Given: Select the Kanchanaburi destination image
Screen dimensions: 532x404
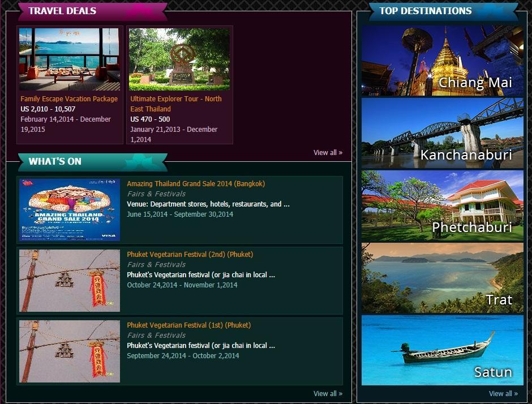Looking at the screenshot, I should pyautogui.click(x=442, y=132).
